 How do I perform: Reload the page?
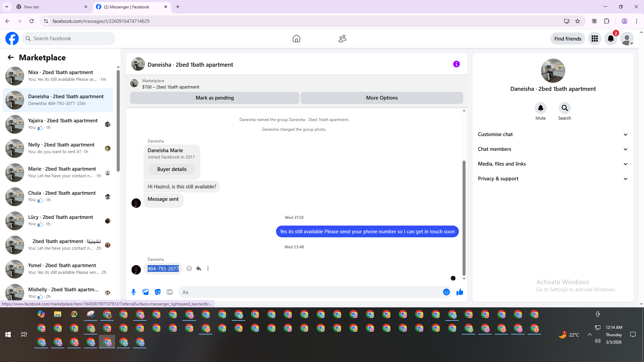point(32,21)
